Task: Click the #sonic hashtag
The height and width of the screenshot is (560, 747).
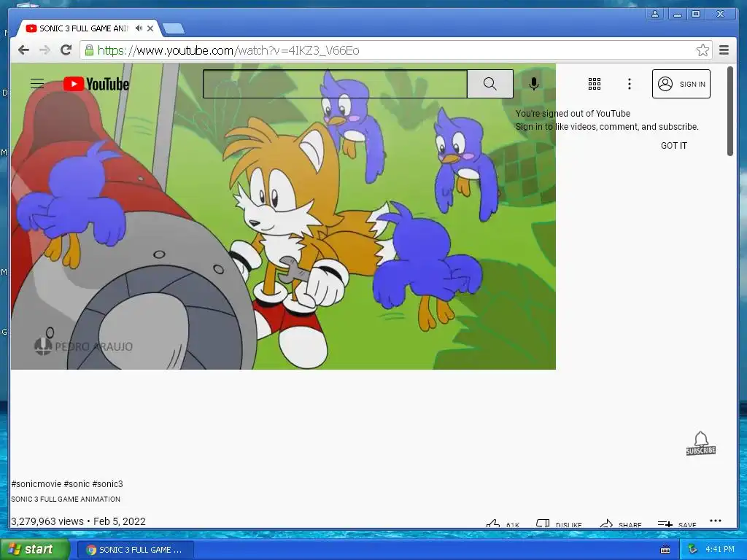Action: coord(77,484)
